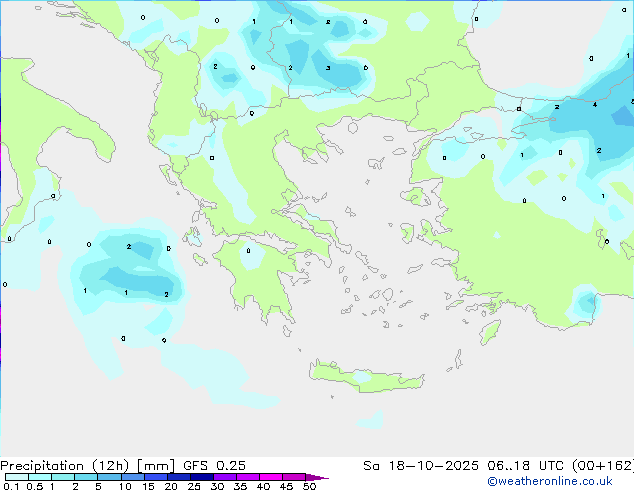The image size is (634, 490).
Task: Click the 0.1–0.5 mm legend color swatch
Action: (17, 477)
